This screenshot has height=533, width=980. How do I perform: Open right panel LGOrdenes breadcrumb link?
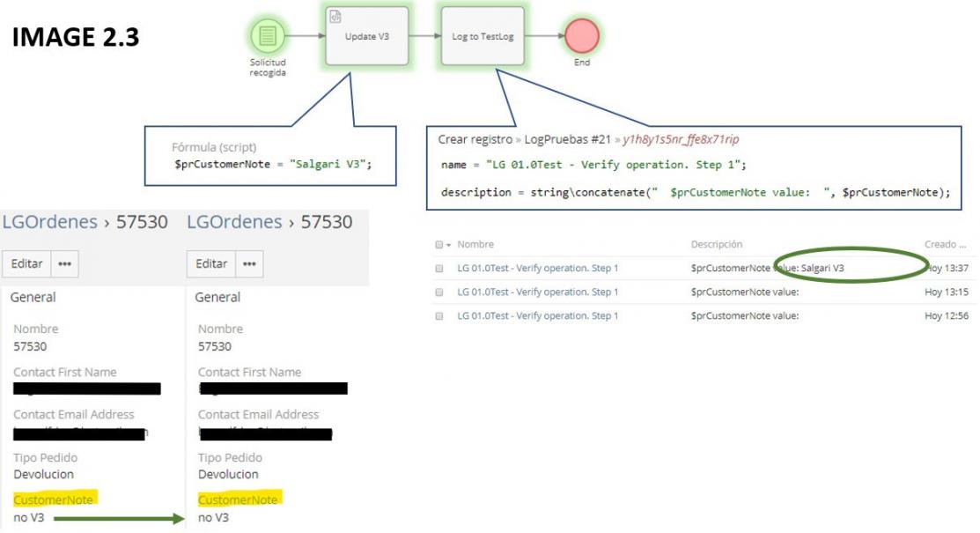click(x=234, y=221)
